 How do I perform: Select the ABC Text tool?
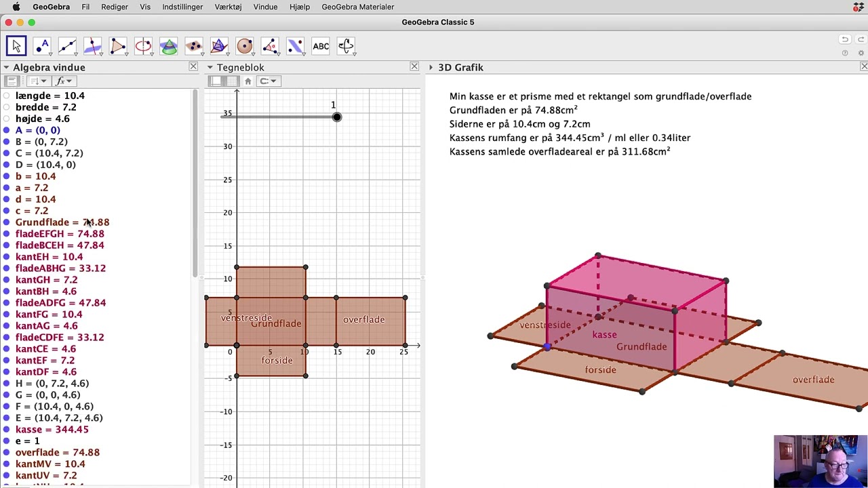point(321,46)
